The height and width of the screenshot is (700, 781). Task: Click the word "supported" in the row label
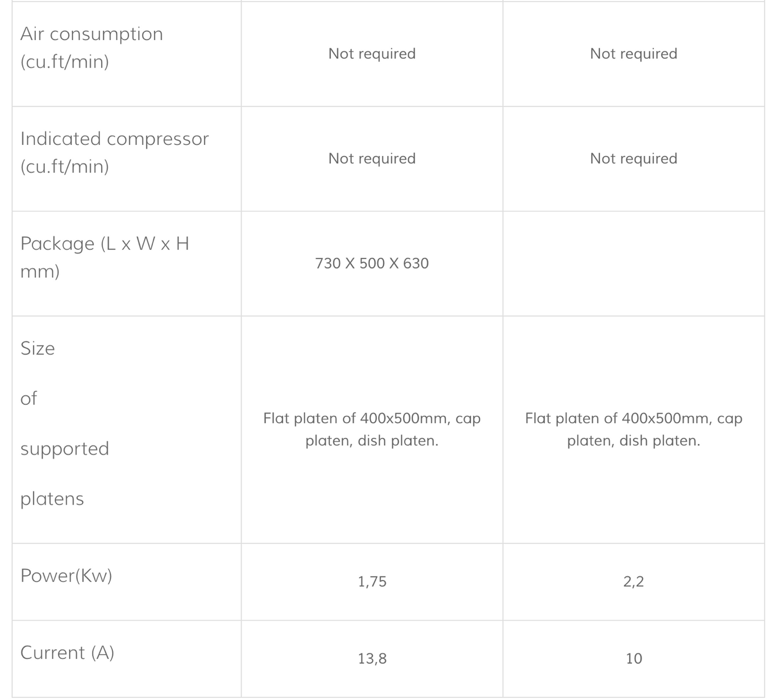64,449
